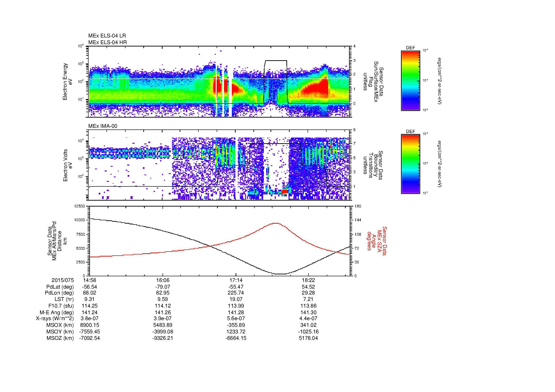Click the 'Sun/Surface/MEx Flag' axis label
555x392 pixels.
[x=373, y=82]
